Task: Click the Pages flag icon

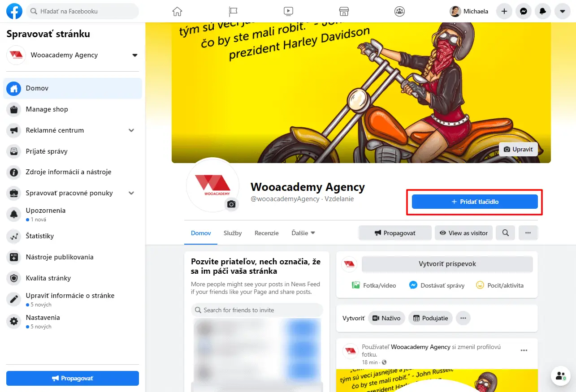Action: 233,11
